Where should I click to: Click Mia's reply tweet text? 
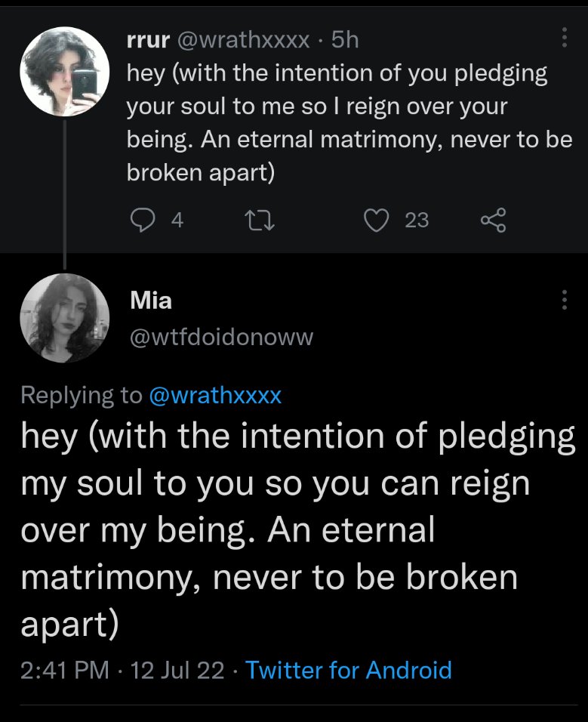pos(298,530)
